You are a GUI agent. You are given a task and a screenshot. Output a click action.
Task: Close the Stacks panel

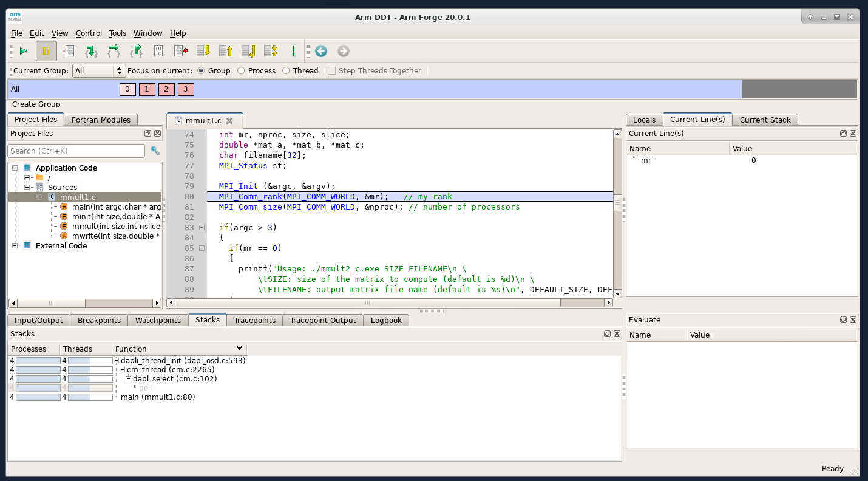[x=617, y=334]
